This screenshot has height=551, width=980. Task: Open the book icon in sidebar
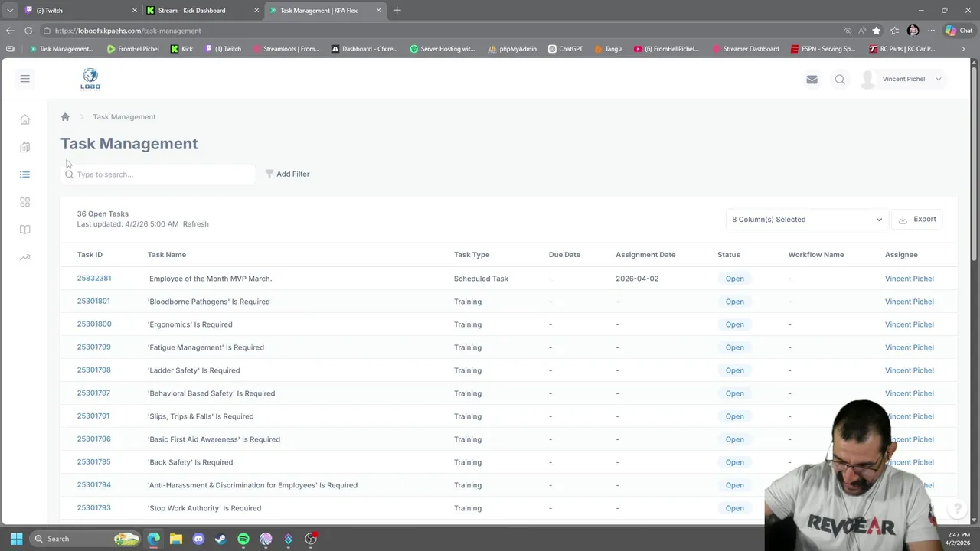click(24, 230)
